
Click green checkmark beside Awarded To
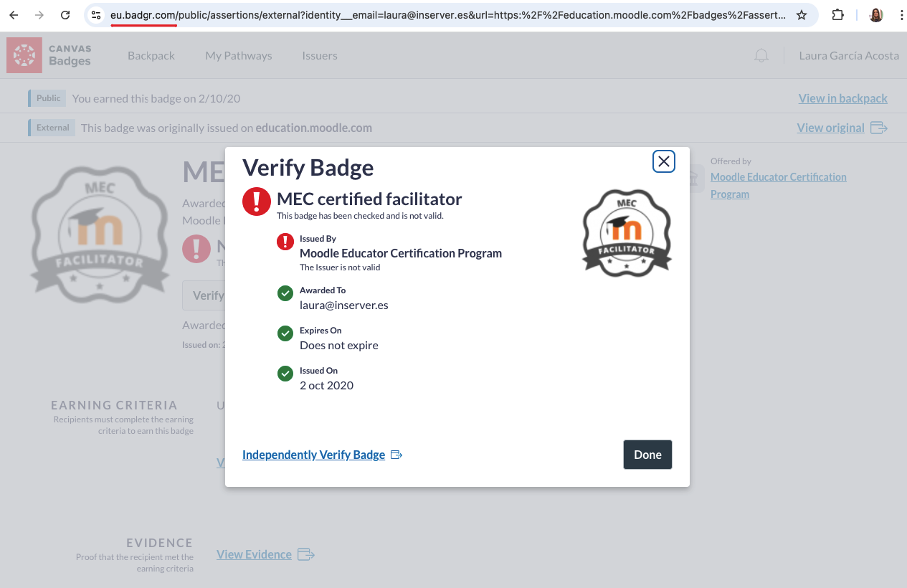tap(285, 293)
